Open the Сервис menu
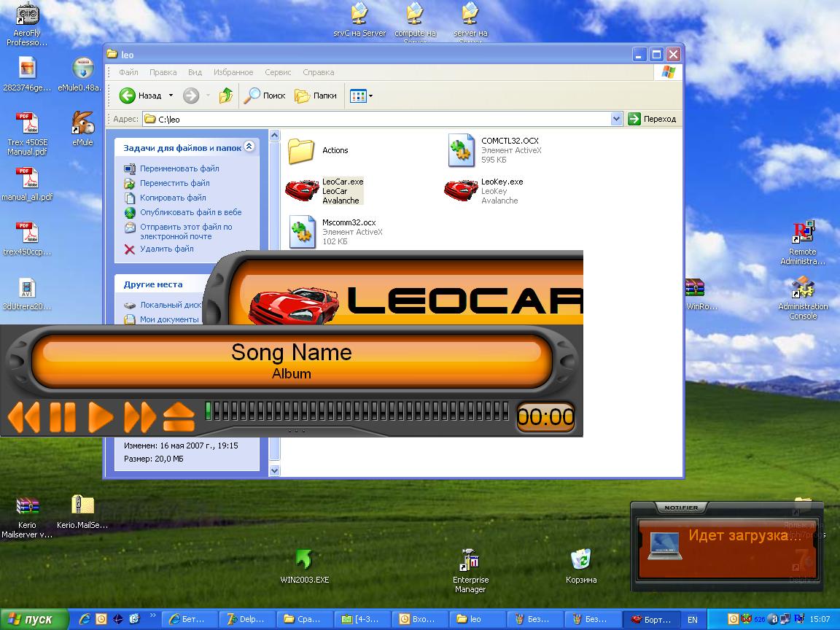The image size is (840, 630). (x=278, y=72)
